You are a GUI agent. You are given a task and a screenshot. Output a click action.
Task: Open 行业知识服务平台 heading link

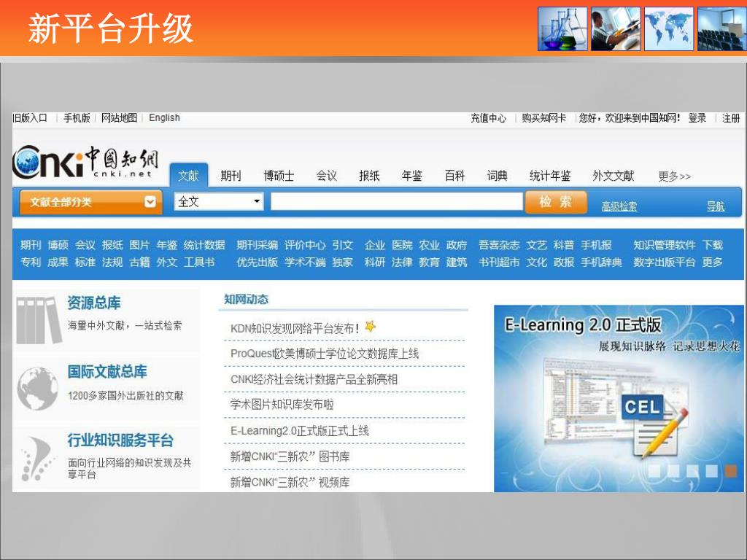click(120, 440)
